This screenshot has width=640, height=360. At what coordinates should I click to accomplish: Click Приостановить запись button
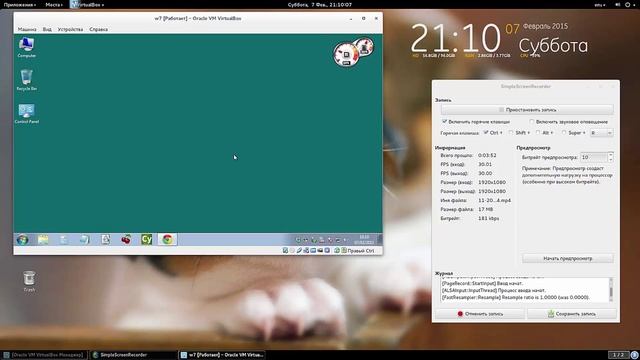(527, 110)
